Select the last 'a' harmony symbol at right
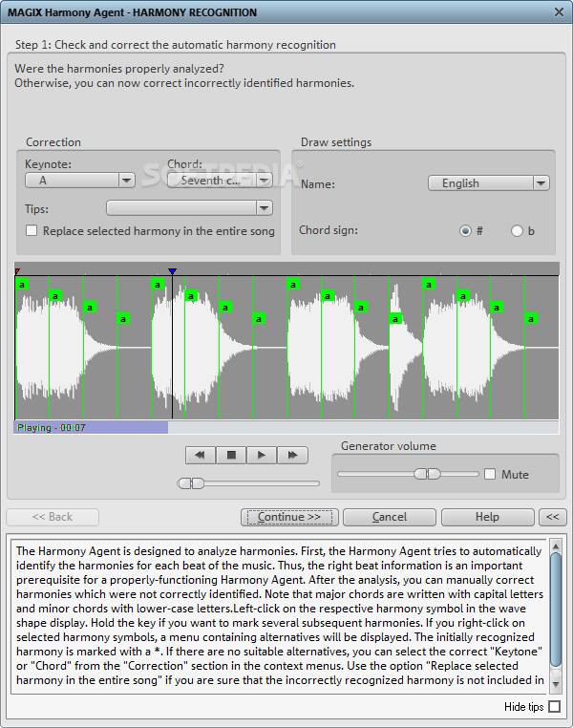This screenshot has height=728, width=573. 531,319
